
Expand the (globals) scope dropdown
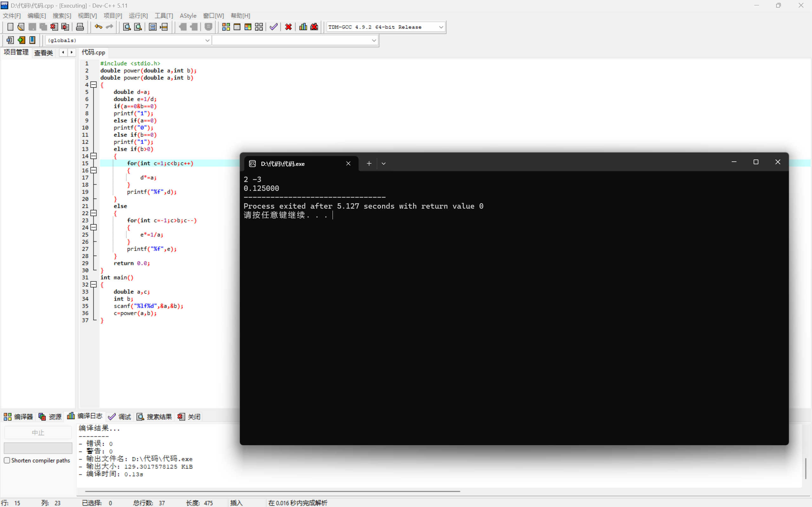[207, 40]
